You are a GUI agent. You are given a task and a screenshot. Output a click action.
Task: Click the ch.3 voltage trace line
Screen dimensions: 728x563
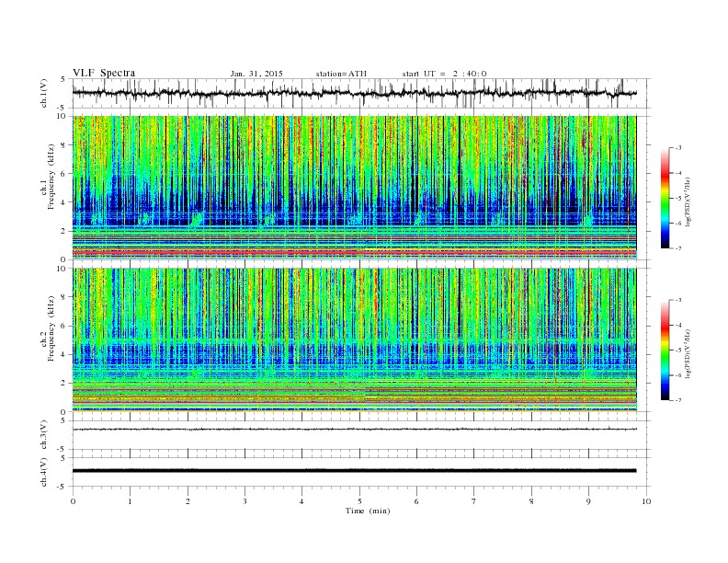pos(354,430)
